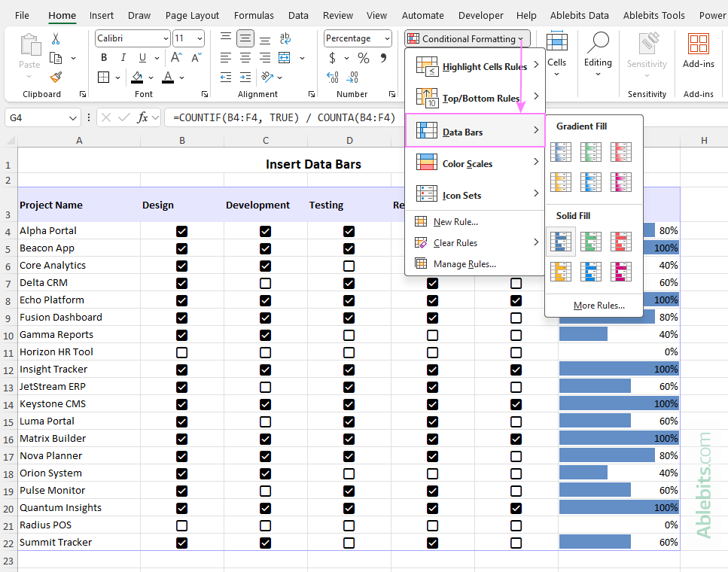This screenshot has height=572, width=728.
Task: Click the Comma Style icon
Action: point(384,57)
